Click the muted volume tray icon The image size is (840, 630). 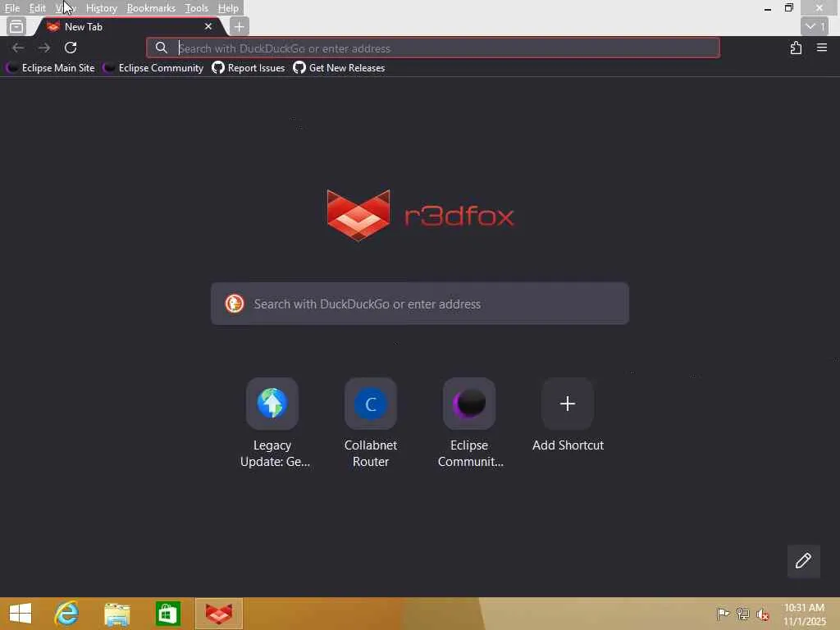click(763, 614)
